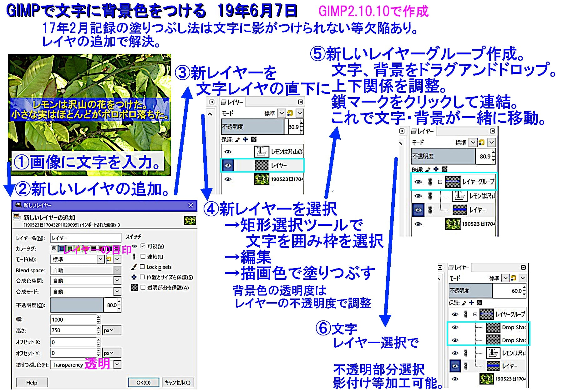
Task: Open the 合成色空間 dropdown
Action: 86,281
